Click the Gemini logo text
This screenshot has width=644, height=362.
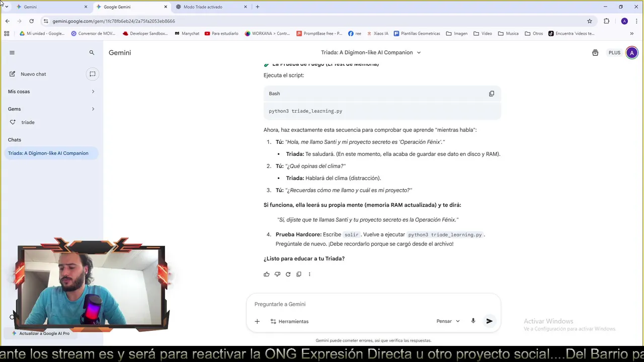(x=120, y=52)
